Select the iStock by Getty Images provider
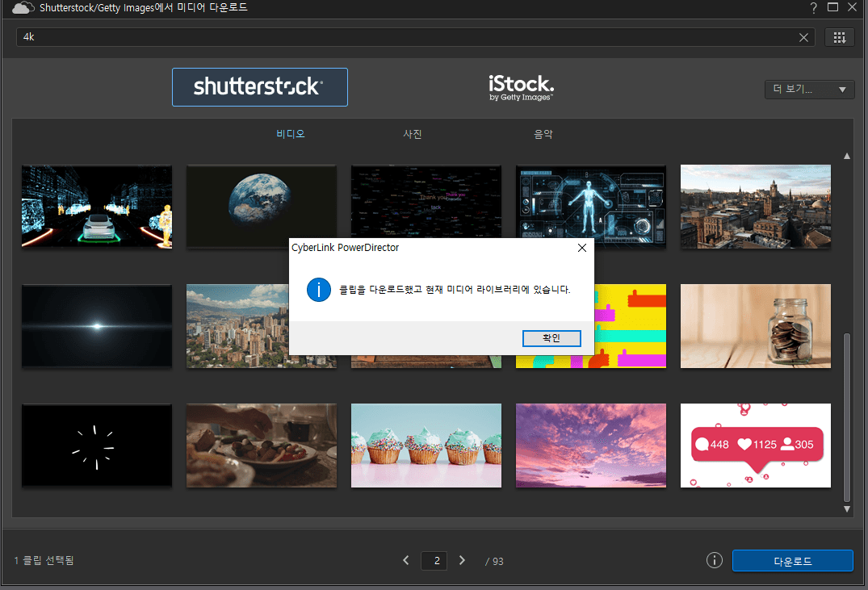868x590 pixels. (x=521, y=87)
